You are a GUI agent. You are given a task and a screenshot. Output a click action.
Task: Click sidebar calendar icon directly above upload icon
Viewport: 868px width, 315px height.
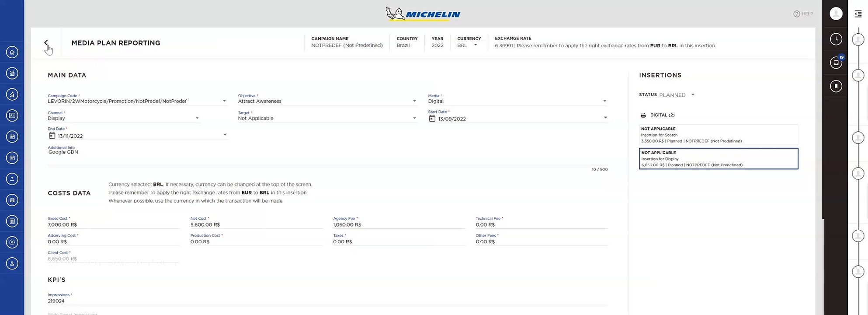pyautogui.click(x=12, y=158)
